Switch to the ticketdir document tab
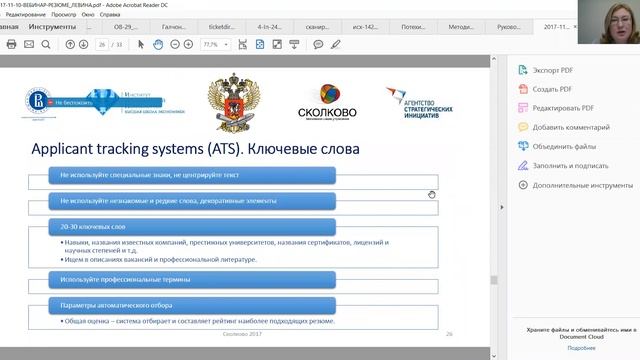Screen dimensions: 640x360 tap(221, 27)
